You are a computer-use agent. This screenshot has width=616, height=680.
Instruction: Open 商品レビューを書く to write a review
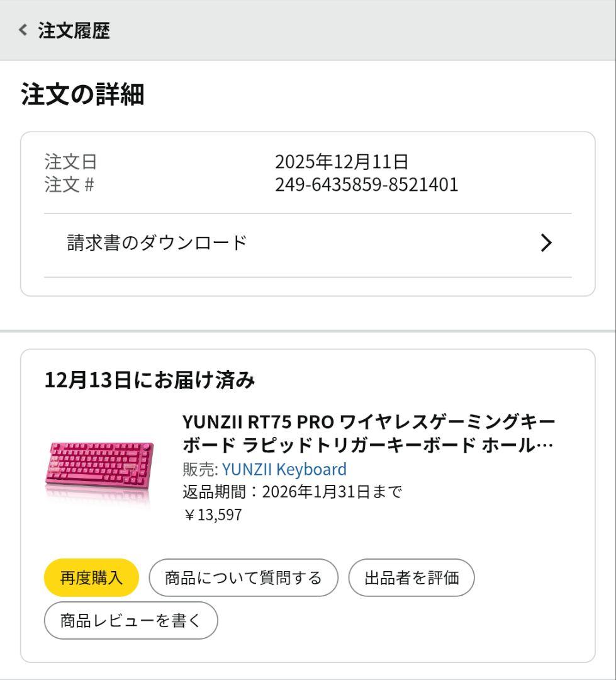tap(130, 620)
